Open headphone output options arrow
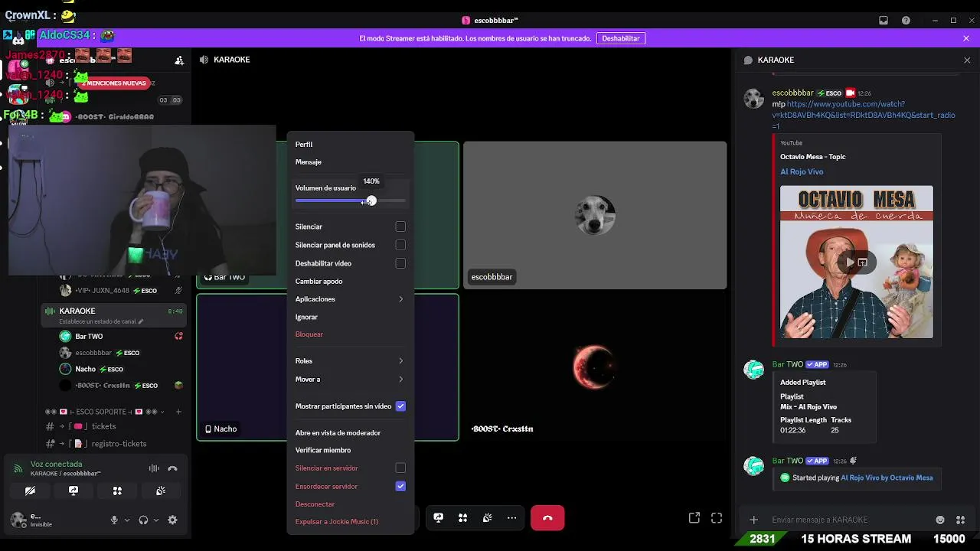The image size is (980, 551). (x=156, y=520)
